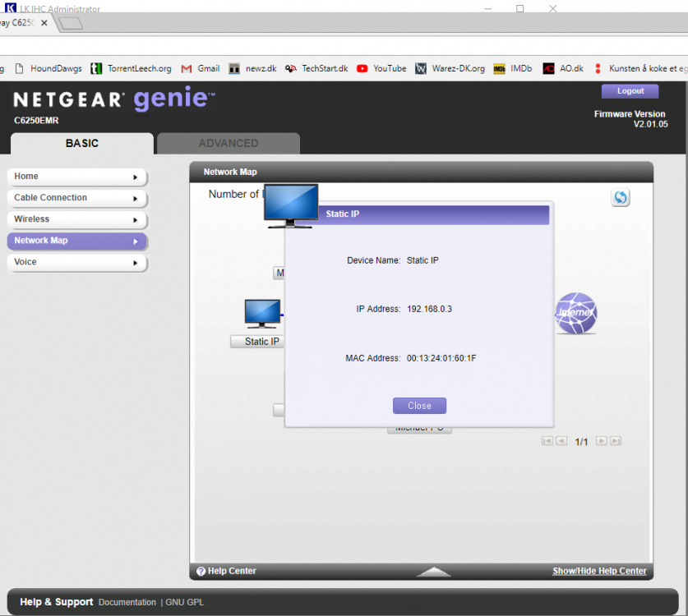Go to the last page of devices
688x616 pixels.
[616, 441]
